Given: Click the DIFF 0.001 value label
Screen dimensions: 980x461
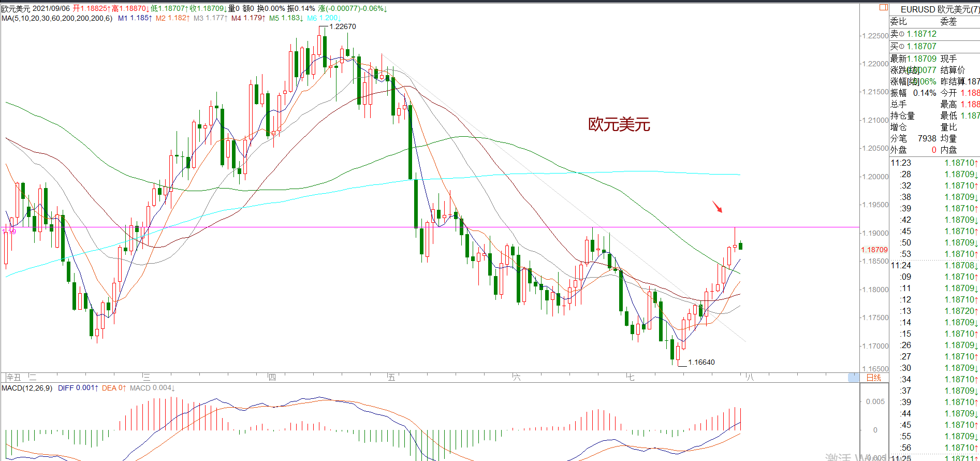Looking at the screenshot, I should click(x=78, y=388).
